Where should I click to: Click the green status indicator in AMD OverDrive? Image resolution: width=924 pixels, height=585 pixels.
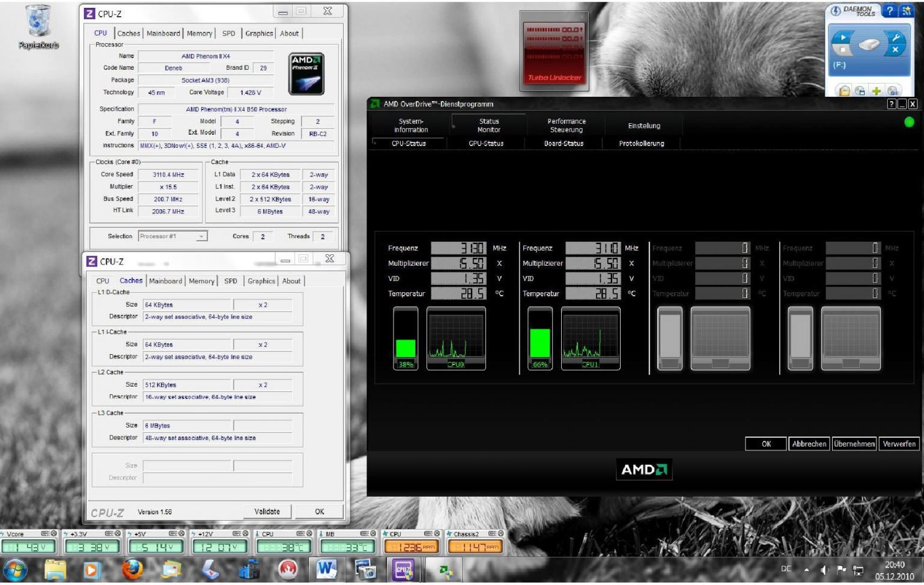click(x=909, y=122)
